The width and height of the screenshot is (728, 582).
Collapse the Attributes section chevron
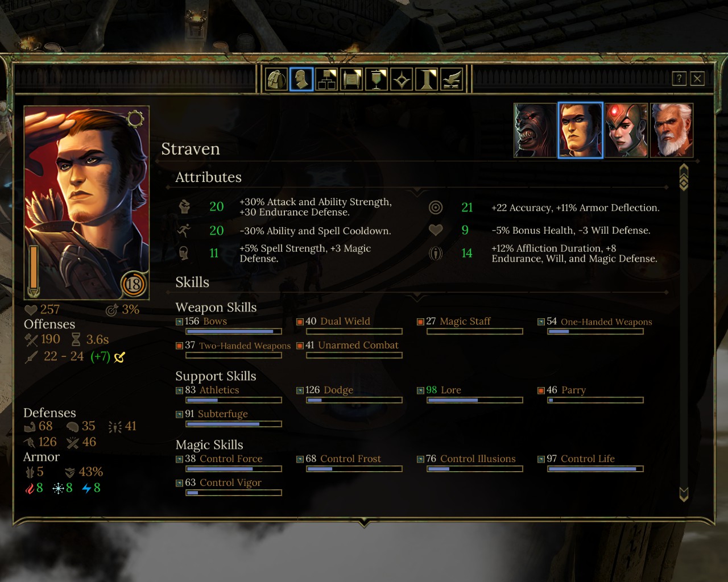[x=417, y=192]
